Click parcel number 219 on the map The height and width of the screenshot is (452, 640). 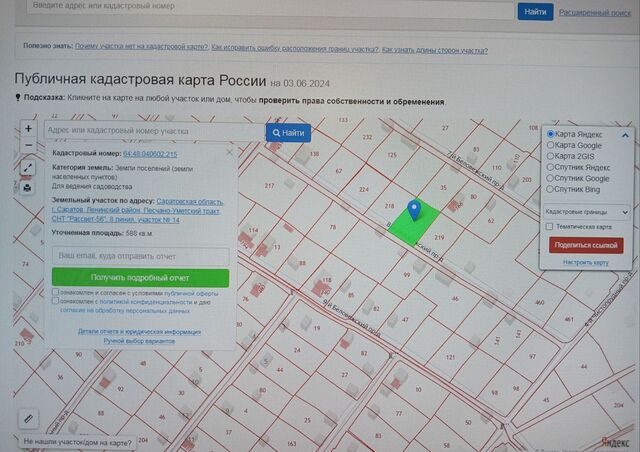coord(439,237)
